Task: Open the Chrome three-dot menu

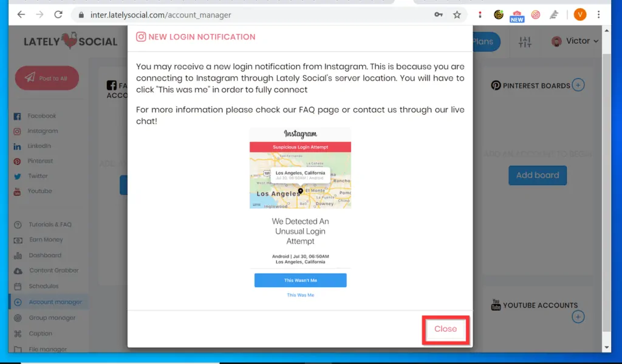Action: point(599,15)
